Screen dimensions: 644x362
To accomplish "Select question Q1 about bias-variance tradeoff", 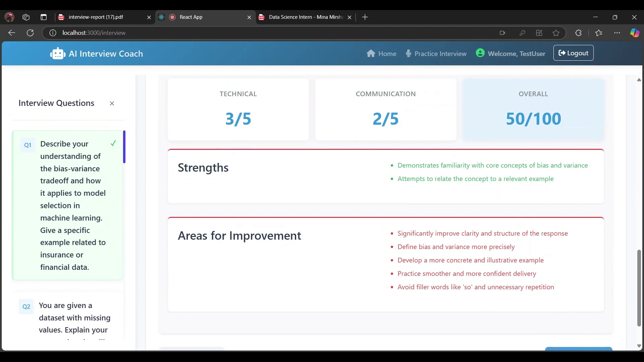I will click(67, 205).
